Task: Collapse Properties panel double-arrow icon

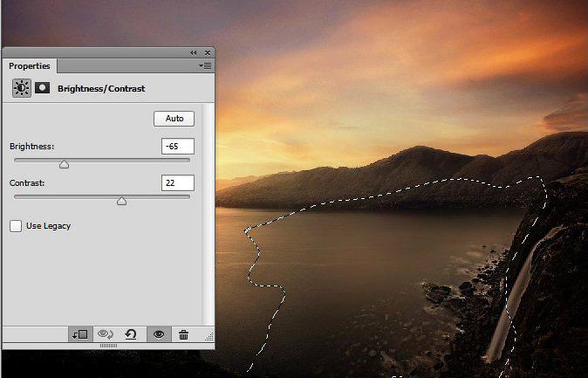Action: coord(193,53)
